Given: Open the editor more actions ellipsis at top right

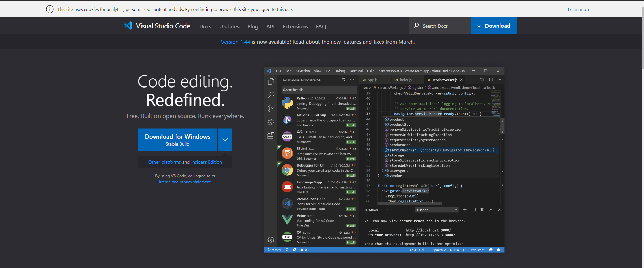Looking at the screenshot, I should tap(499, 80).
